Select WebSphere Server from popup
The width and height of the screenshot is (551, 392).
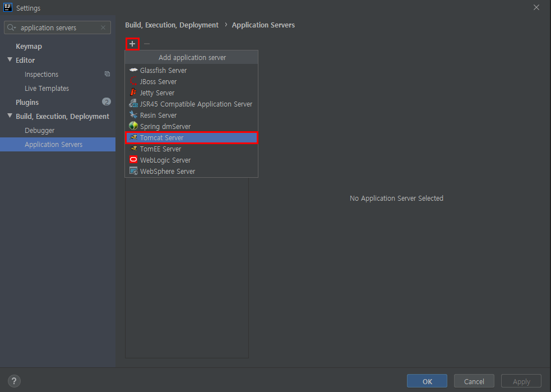tap(192, 171)
